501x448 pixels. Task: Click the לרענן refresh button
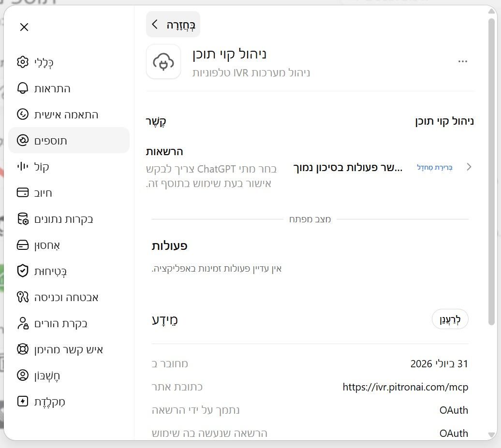pyautogui.click(x=450, y=319)
